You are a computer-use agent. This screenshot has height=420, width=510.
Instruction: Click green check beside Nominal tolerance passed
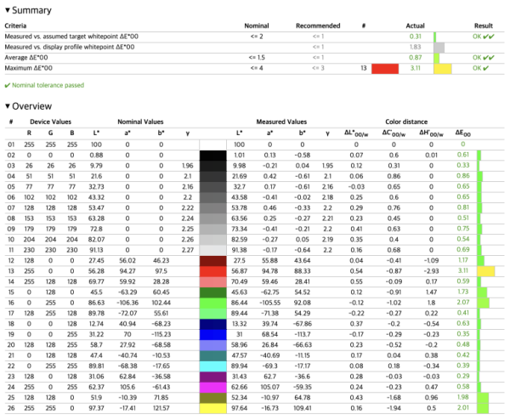(7, 86)
